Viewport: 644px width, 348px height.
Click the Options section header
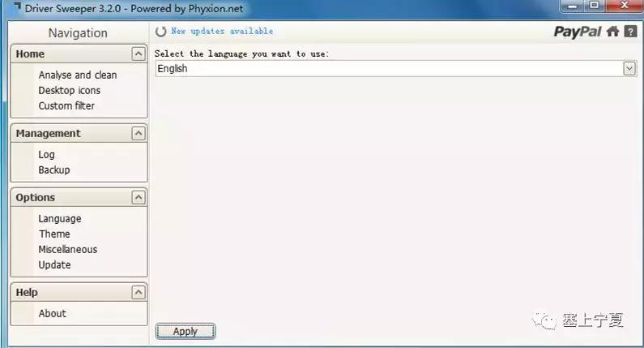coord(79,197)
